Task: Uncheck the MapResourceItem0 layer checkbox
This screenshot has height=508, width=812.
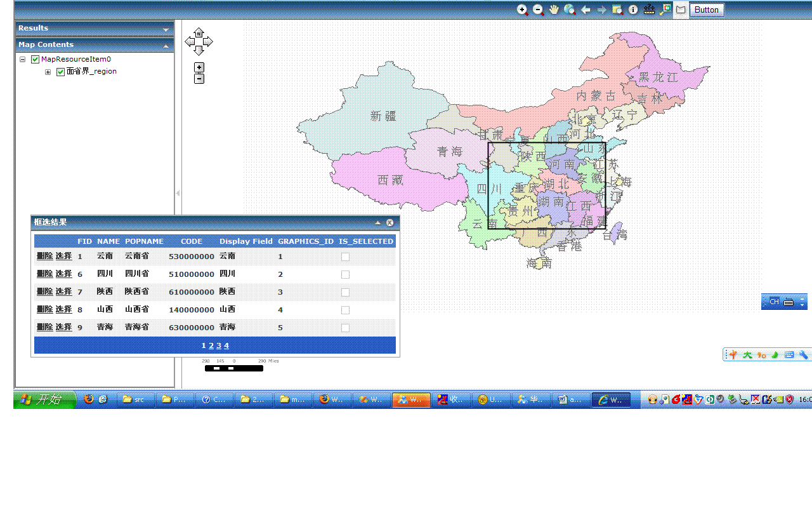Action: 36,60
